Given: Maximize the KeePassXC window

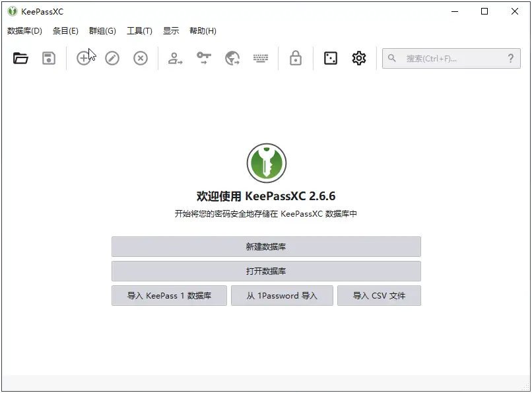Looking at the screenshot, I should (x=484, y=11).
